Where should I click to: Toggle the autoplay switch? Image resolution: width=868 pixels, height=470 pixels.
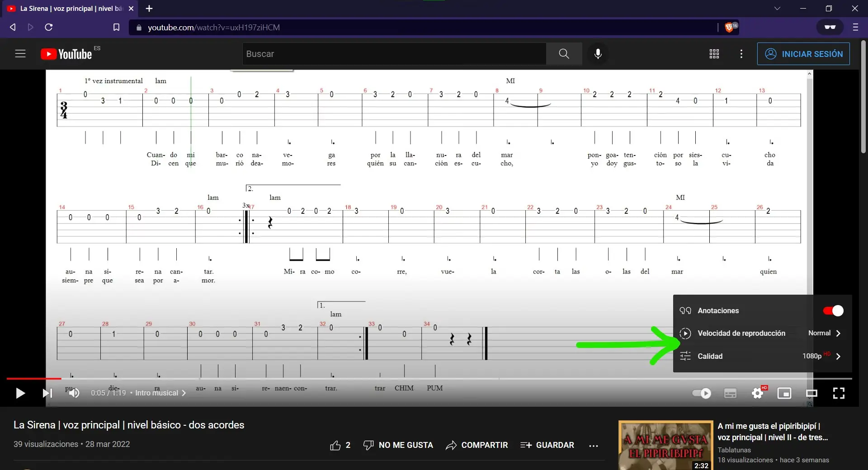pyautogui.click(x=702, y=393)
